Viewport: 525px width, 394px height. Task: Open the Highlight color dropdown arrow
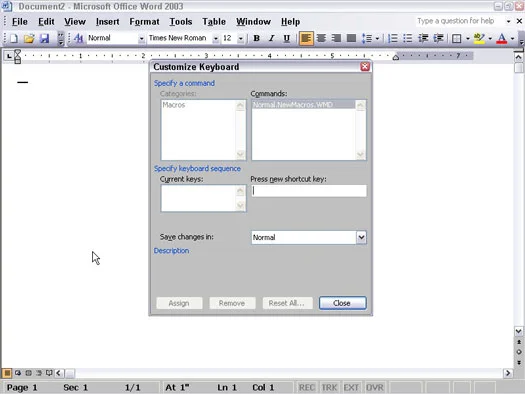point(490,39)
